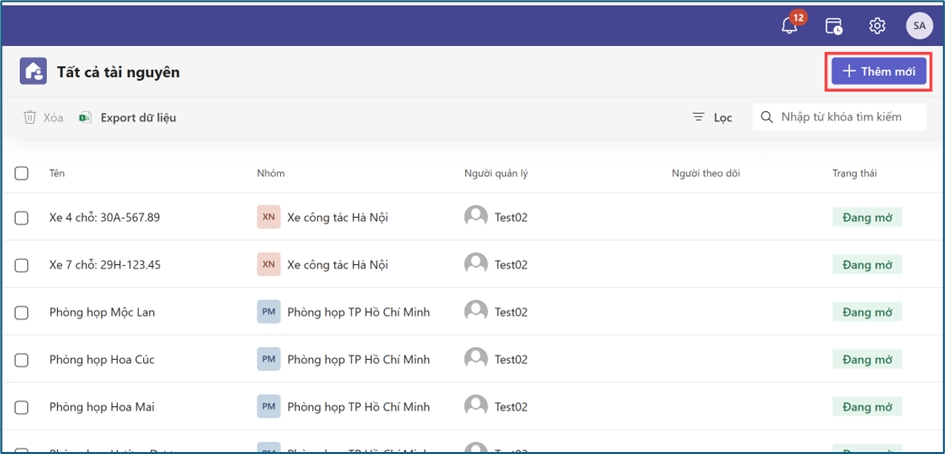Sort by the Tên column header
The image size is (945, 454).
click(57, 173)
